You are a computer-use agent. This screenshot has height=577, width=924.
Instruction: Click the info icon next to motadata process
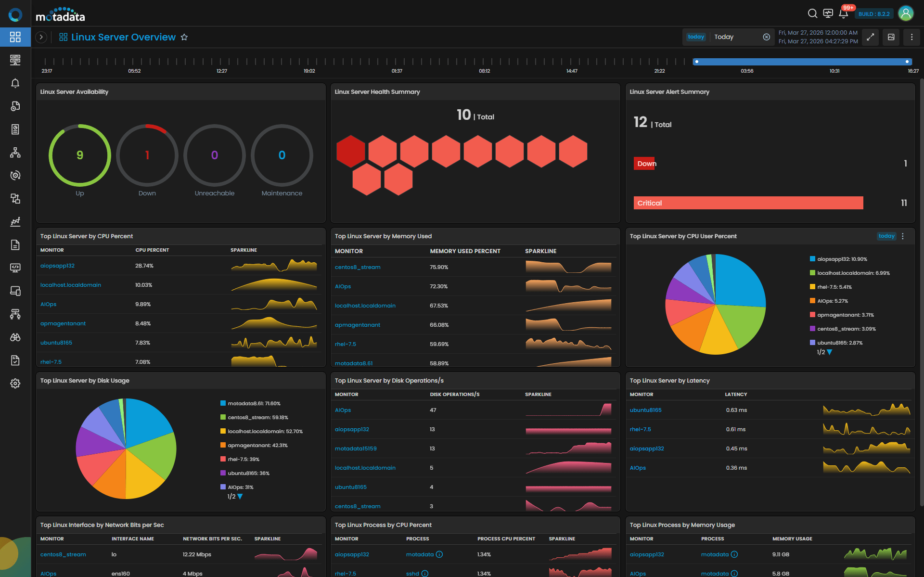pyautogui.click(x=439, y=554)
